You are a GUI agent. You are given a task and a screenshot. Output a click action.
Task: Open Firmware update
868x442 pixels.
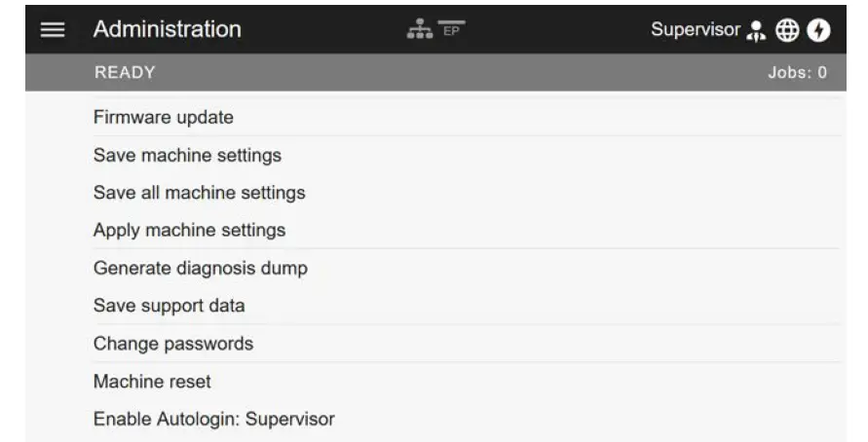pos(164,118)
